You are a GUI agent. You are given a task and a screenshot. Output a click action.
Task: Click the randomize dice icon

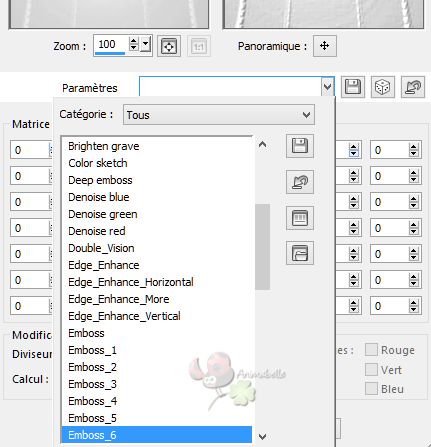pyautogui.click(x=383, y=87)
